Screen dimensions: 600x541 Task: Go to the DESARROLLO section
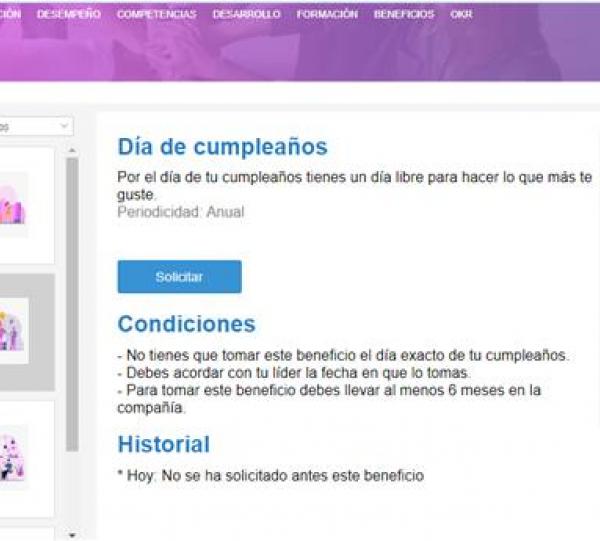(246, 14)
